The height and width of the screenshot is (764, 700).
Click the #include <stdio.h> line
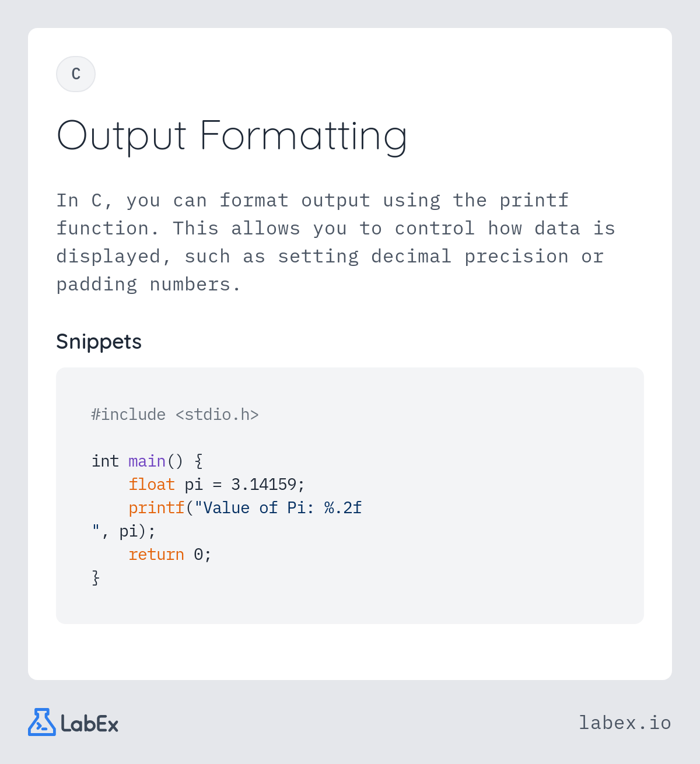pyautogui.click(x=175, y=415)
